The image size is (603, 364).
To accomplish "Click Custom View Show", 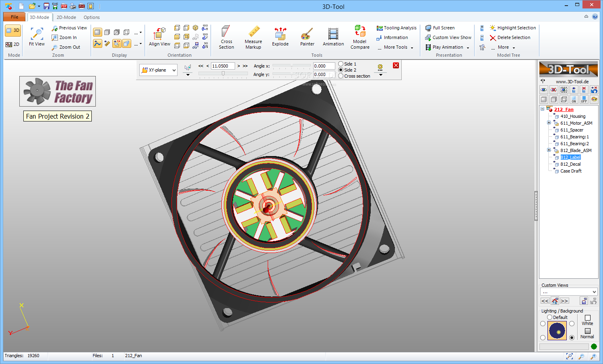I will tap(448, 37).
